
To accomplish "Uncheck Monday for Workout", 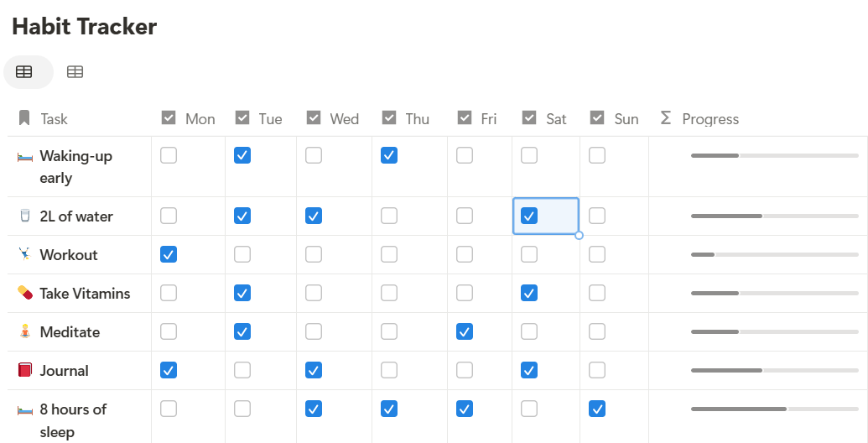I will (x=169, y=254).
